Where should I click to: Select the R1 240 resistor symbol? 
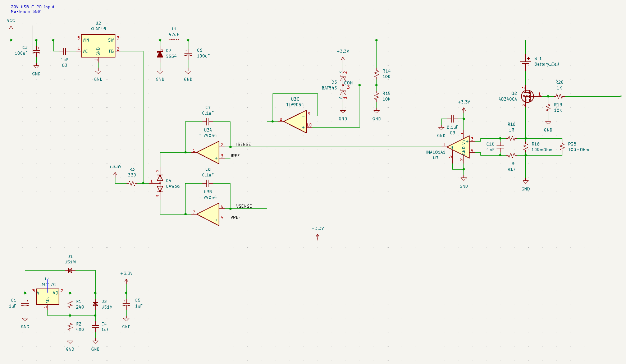pos(70,304)
